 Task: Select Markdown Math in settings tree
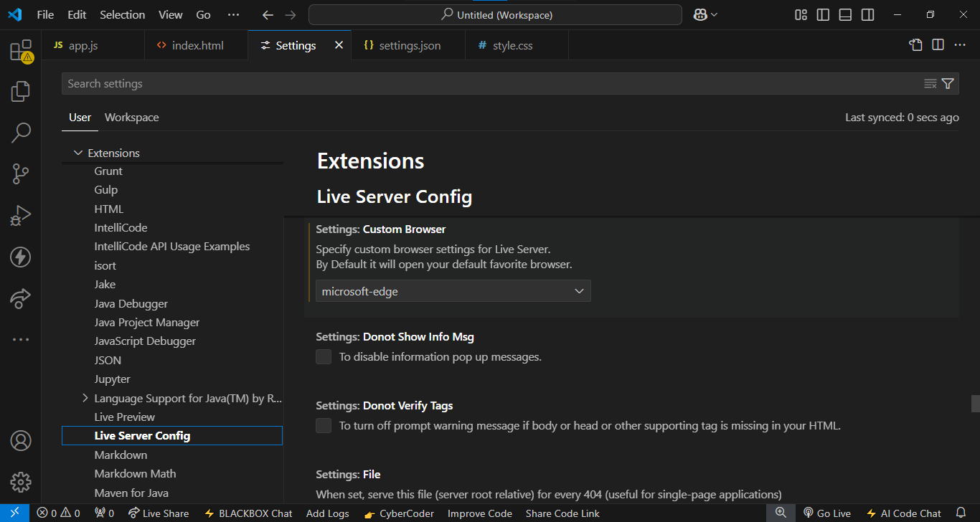[135, 473]
